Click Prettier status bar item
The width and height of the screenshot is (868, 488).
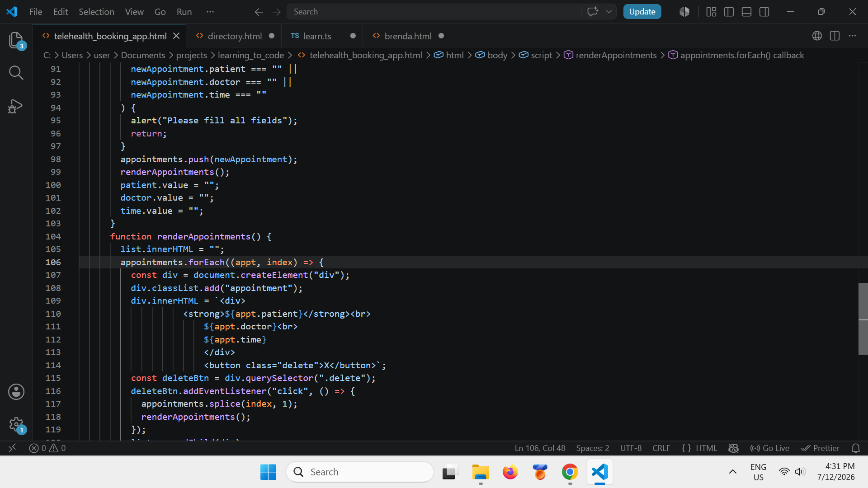[x=821, y=448]
